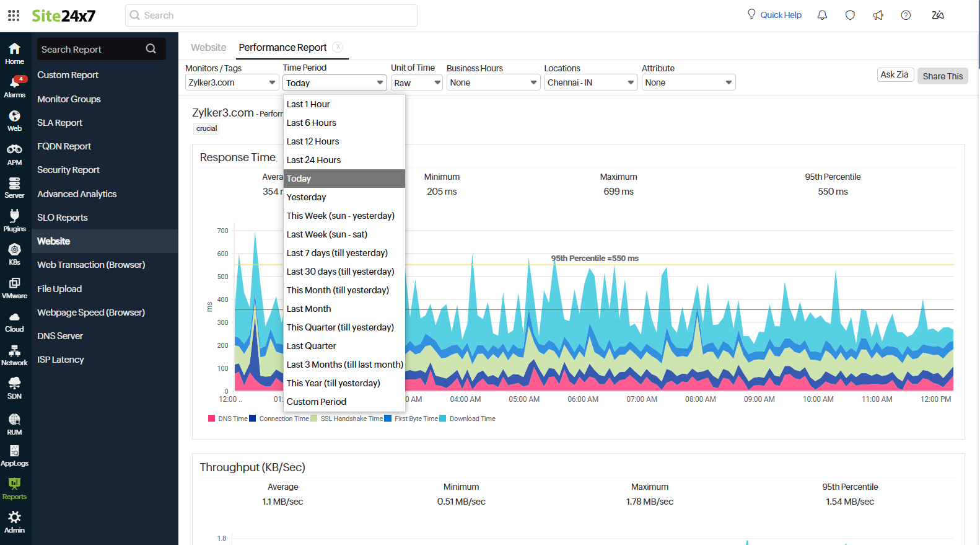Open the Web monitors section
The height and width of the screenshot is (545, 980).
point(15,120)
